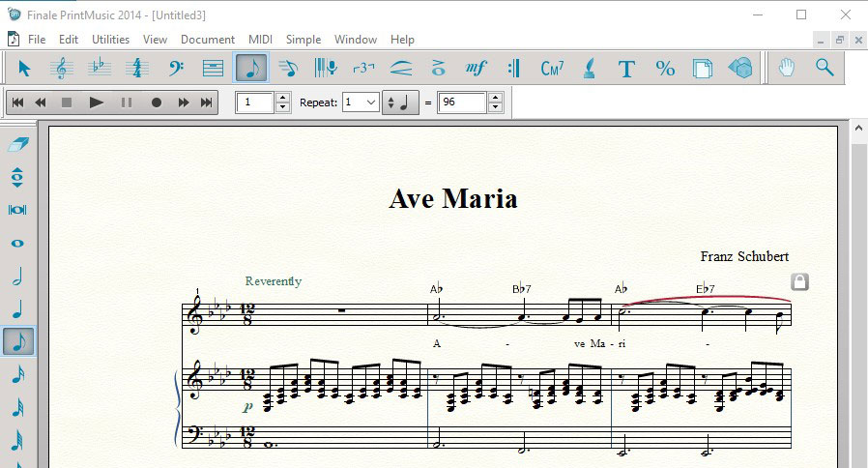Open the Document menu
Image resolution: width=868 pixels, height=468 pixels.
pyautogui.click(x=208, y=40)
